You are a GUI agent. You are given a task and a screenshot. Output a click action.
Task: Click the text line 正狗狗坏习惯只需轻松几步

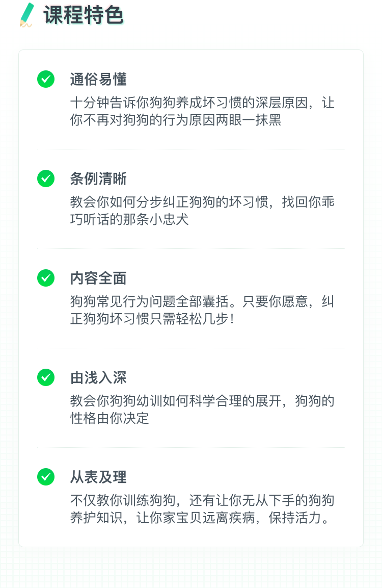tap(152, 319)
